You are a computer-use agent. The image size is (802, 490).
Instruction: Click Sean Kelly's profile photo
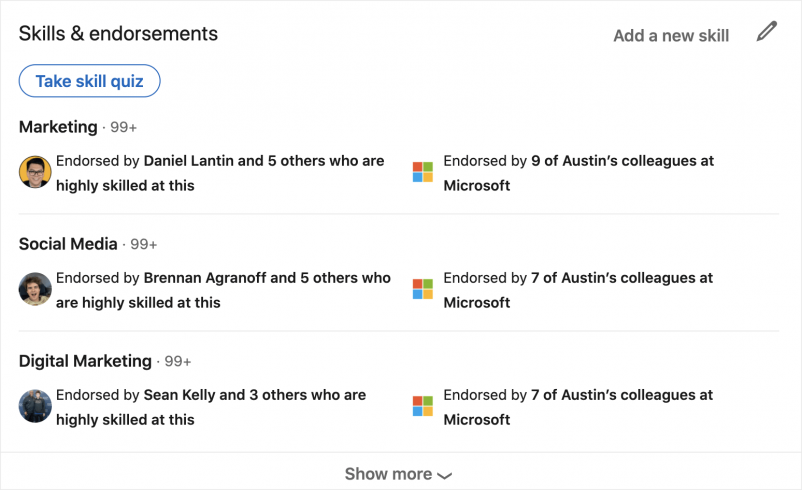[x=35, y=406]
